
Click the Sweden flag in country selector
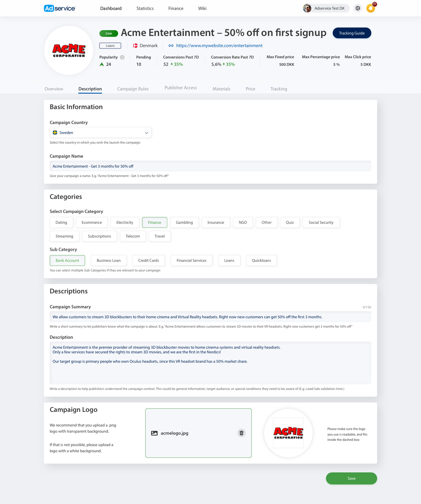tap(55, 133)
